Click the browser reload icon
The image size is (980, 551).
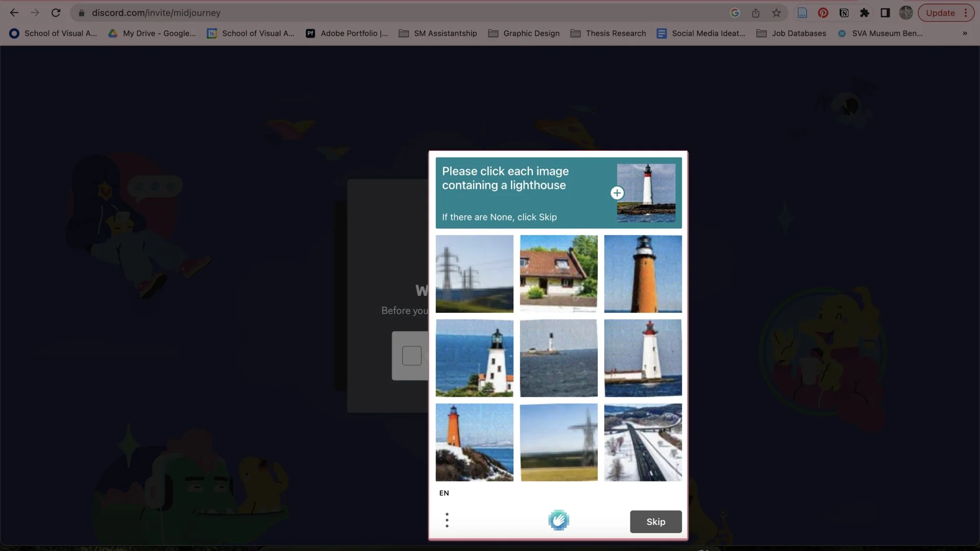pyautogui.click(x=56, y=13)
